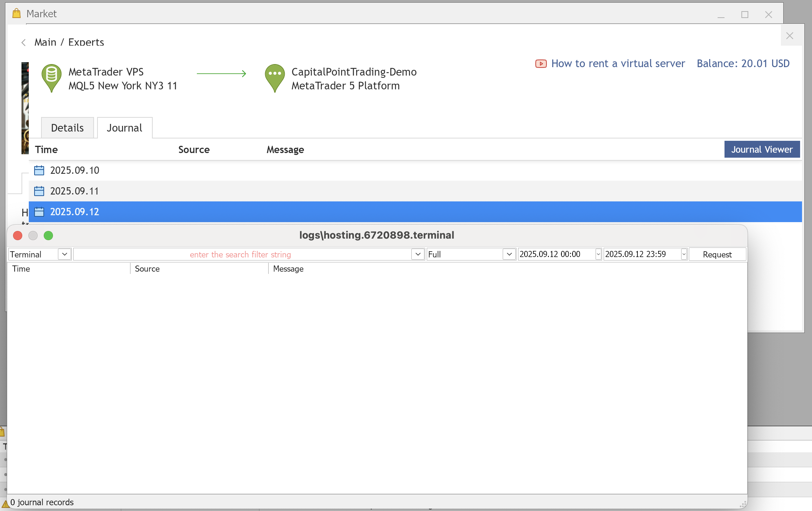
Task: Close the Market window
Action: [769, 15]
